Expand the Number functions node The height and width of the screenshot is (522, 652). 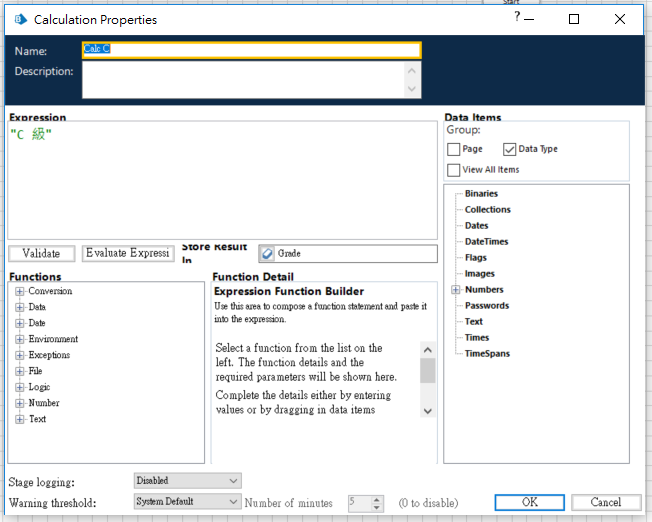[20, 403]
